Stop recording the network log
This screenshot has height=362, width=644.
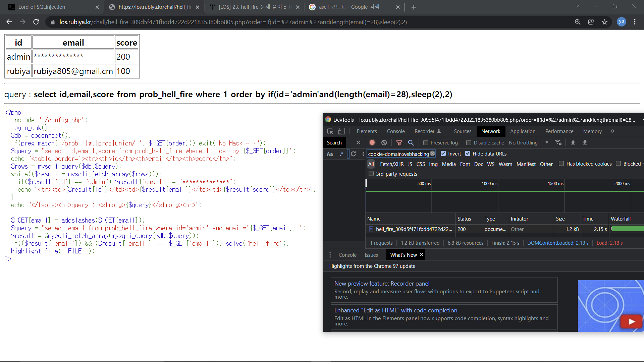pos(372,143)
